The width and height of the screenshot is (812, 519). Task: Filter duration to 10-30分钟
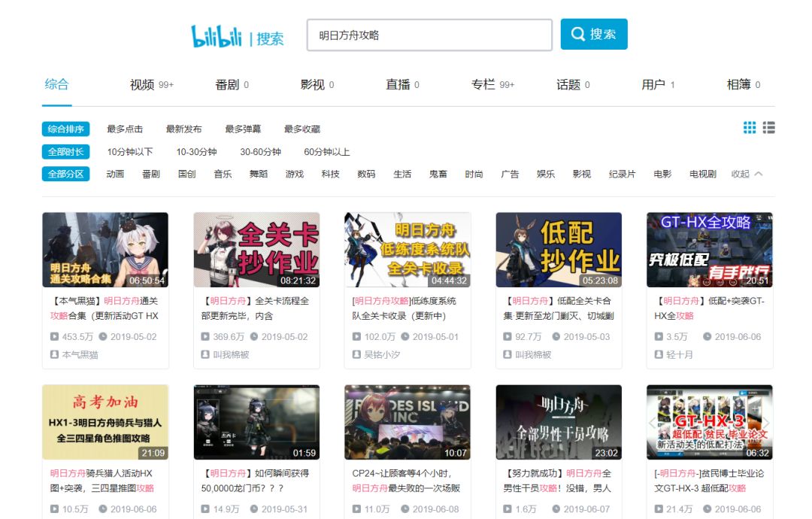[x=196, y=152]
